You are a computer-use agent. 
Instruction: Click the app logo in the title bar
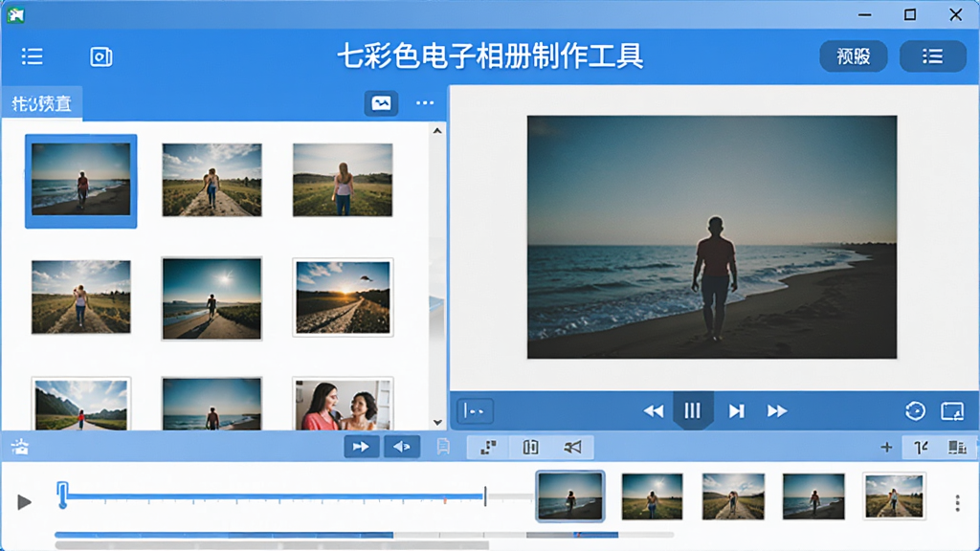pos(15,14)
